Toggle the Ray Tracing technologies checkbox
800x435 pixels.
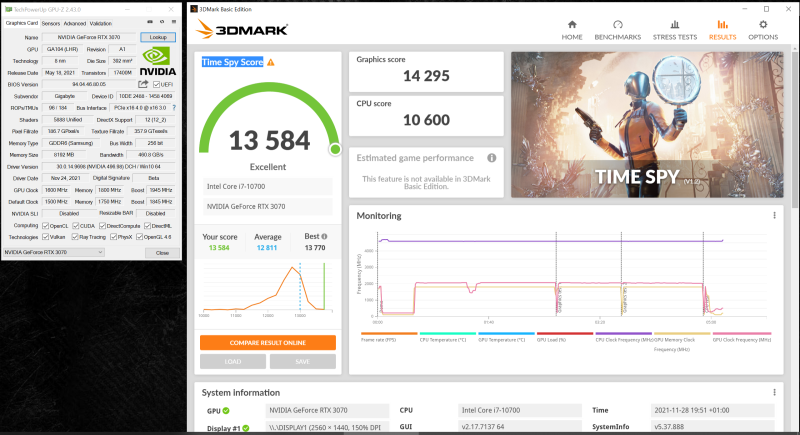(75, 237)
